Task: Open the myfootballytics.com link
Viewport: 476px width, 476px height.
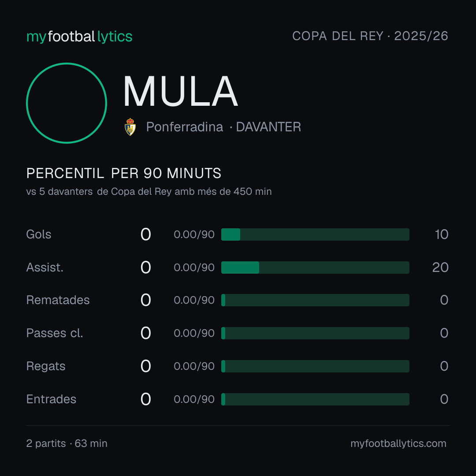Action: 398,443
